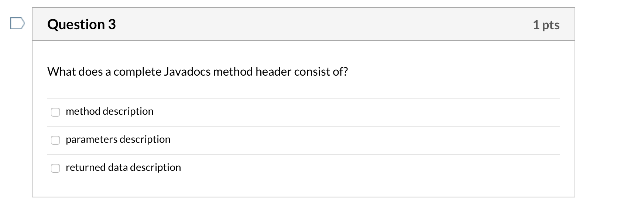644x214 pixels.
Task: Click the first answer row divider line
Action: (304, 97)
